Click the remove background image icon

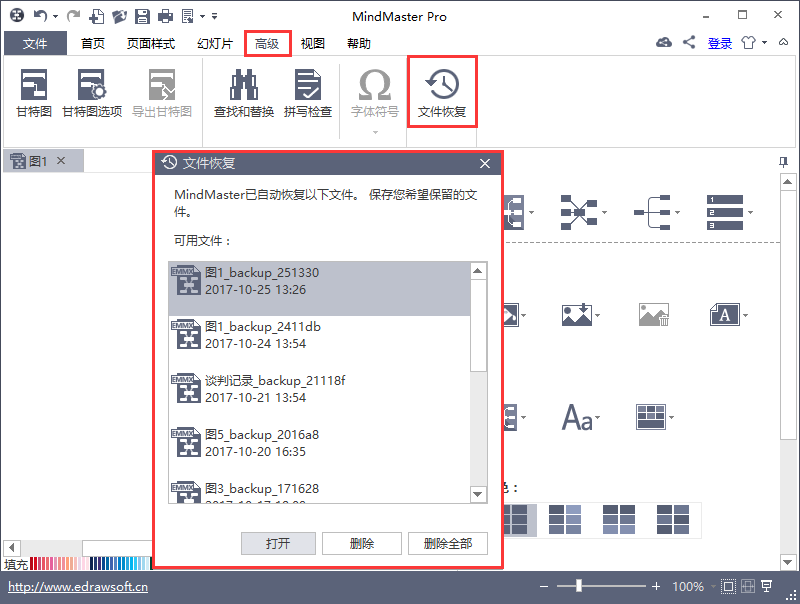coord(652,314)
